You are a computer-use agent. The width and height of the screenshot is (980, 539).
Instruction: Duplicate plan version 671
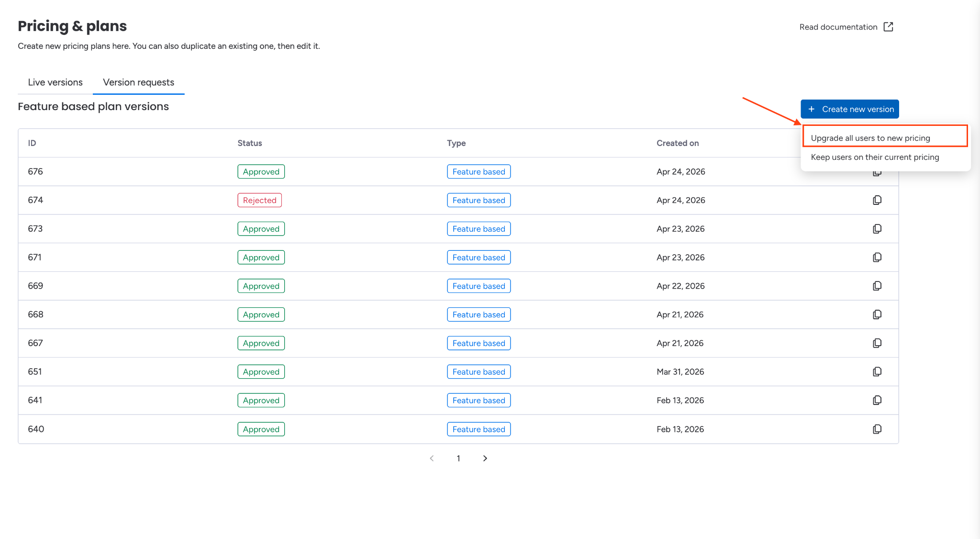click(x=877, y=258)
